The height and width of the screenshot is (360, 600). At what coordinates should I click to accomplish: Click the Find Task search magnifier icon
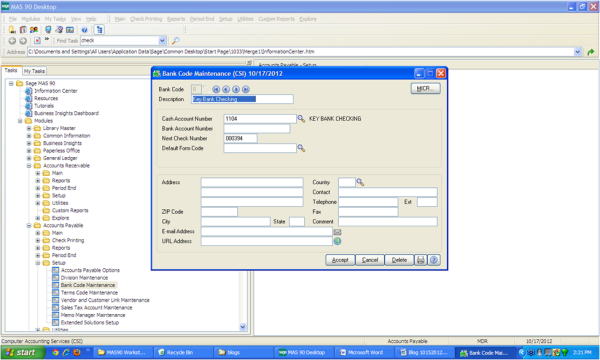[175, 41]
